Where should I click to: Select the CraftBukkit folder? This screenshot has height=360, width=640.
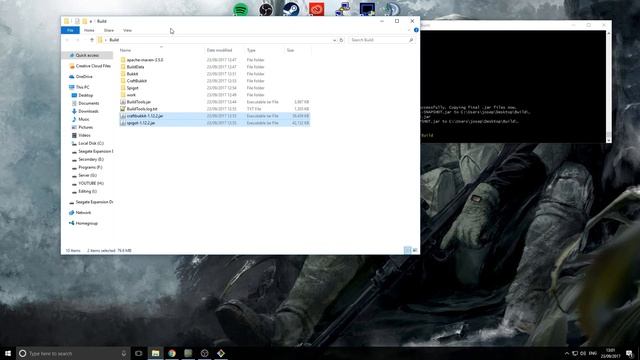point(137,81)
